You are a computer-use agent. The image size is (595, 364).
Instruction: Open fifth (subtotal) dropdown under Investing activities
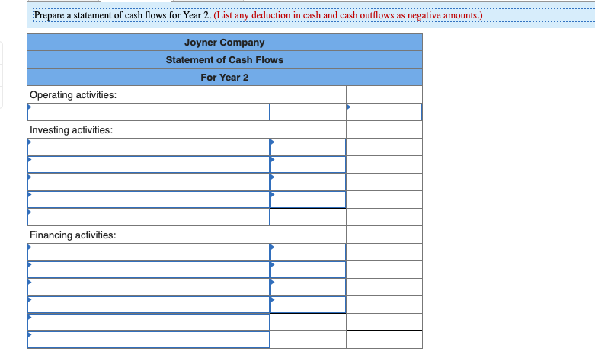click(x=149, y=217)
